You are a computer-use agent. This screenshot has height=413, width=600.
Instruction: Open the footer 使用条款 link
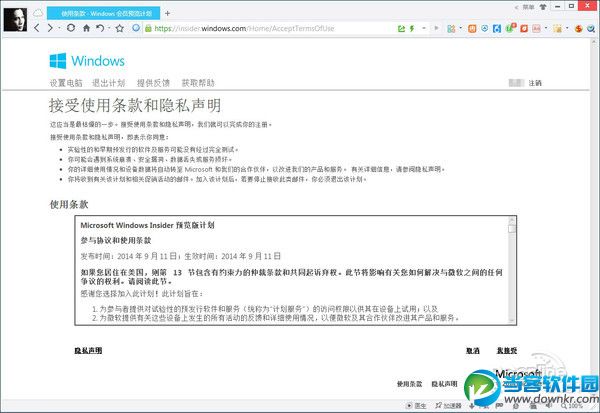tap(409, 384)
